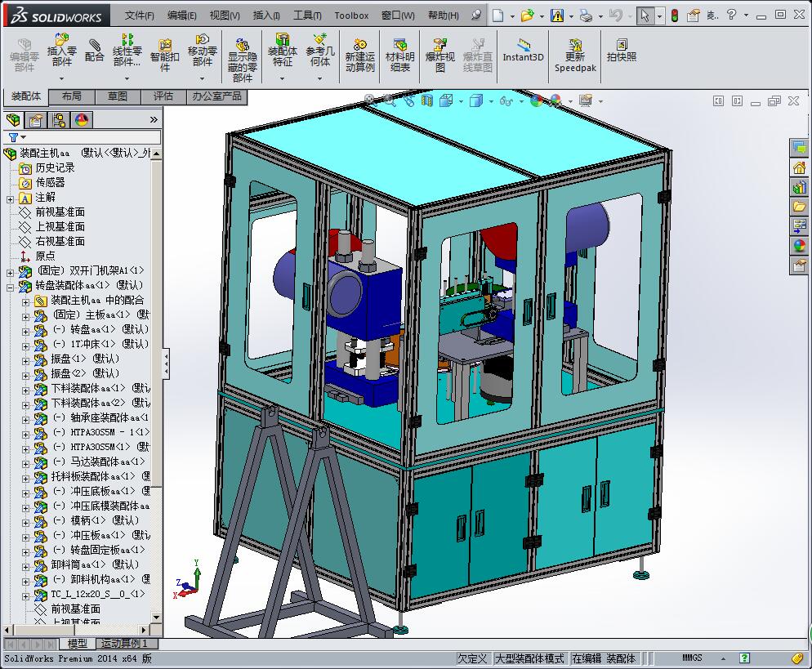Collapse 转盘装配体aa<1> tree node
This screenshot has height=669, width=812.
(x=11, y=288)
